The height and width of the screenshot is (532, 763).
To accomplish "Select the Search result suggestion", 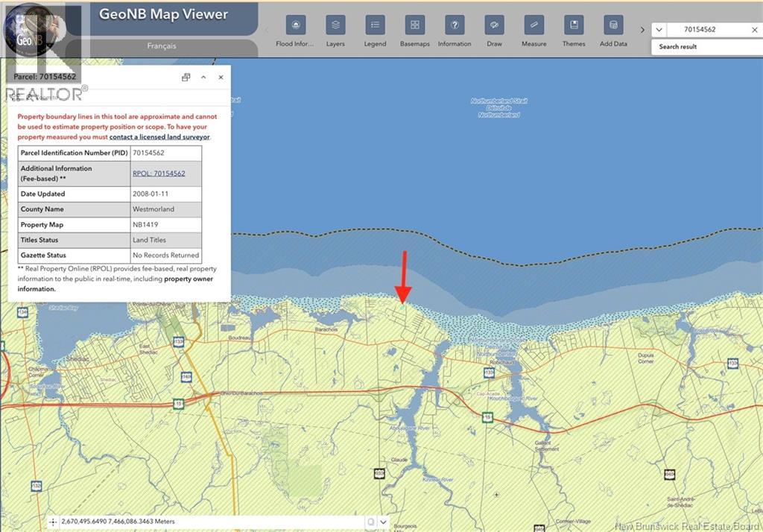I will coord(678,47).
